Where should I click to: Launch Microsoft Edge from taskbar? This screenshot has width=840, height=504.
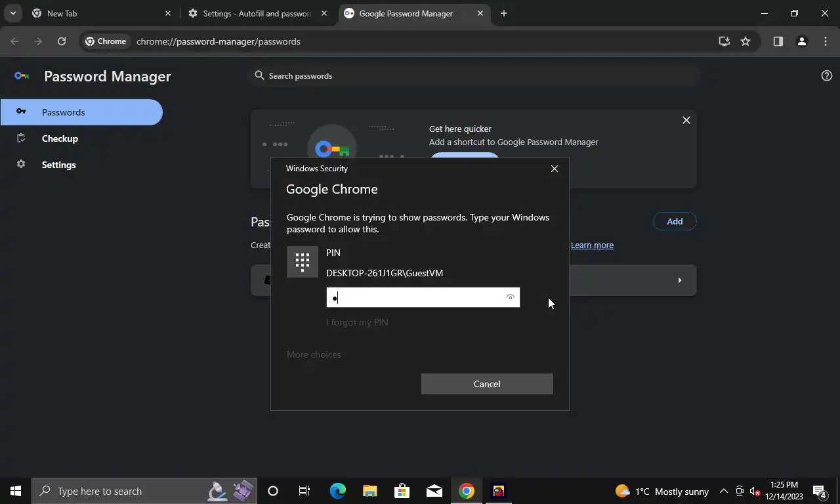coord(337,491)
